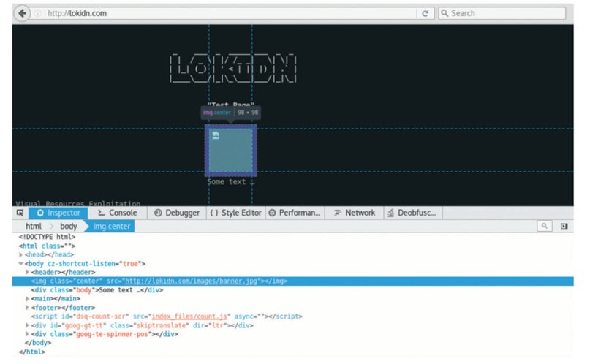Click the 'Visual Resources Exploitation' text
This screenshot has height=364, width=590.
[78, 203]
